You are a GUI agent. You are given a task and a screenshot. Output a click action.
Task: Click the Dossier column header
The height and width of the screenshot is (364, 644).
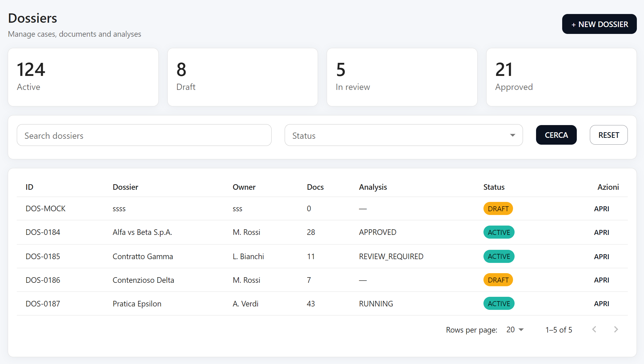[125, 187]
